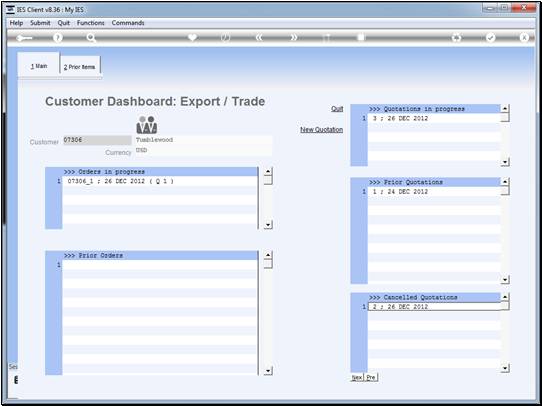The image size is (542, 406).
Task: Open the Functions menu
Action: 91,23
